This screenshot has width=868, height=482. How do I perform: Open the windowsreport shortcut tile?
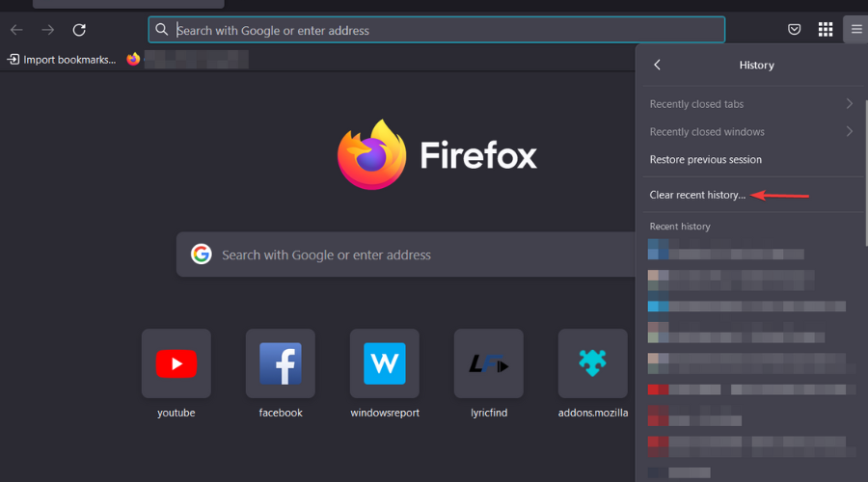tap(384, 363)
